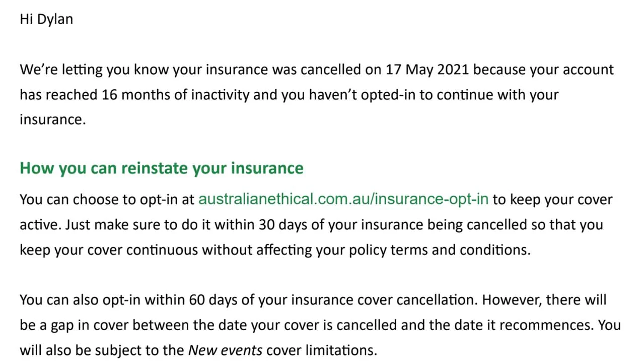Click the phrase 'keep your cover continuous'
This screenshot has width=644, height=363.
pyautogui.click(x=109, y=250)
